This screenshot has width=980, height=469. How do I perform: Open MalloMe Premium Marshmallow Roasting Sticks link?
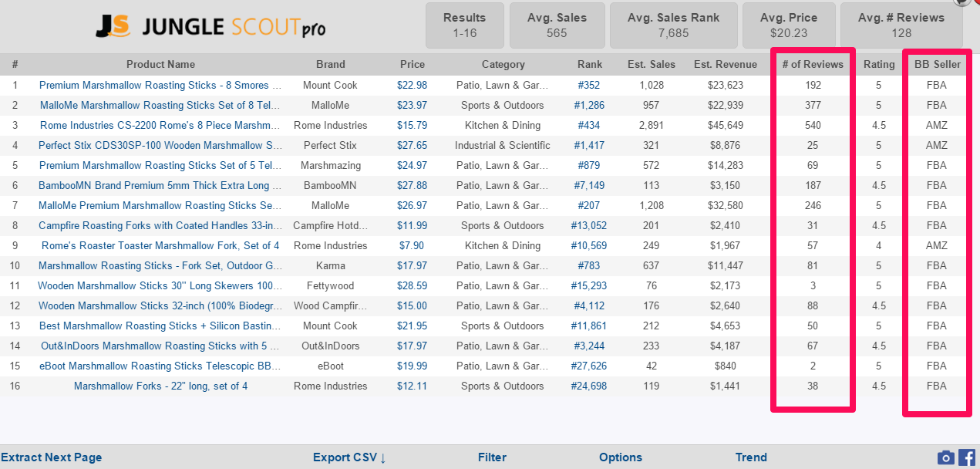coord(160,205)
